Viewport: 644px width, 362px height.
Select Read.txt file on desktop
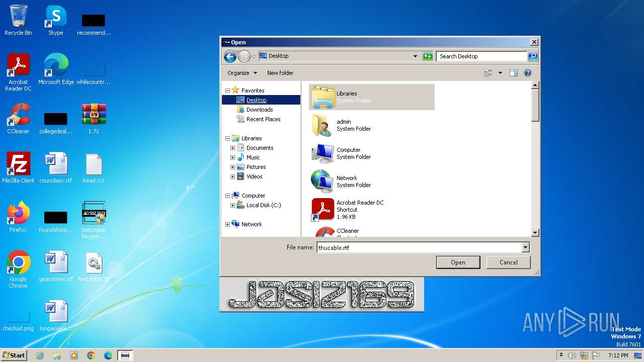[94, 167]
